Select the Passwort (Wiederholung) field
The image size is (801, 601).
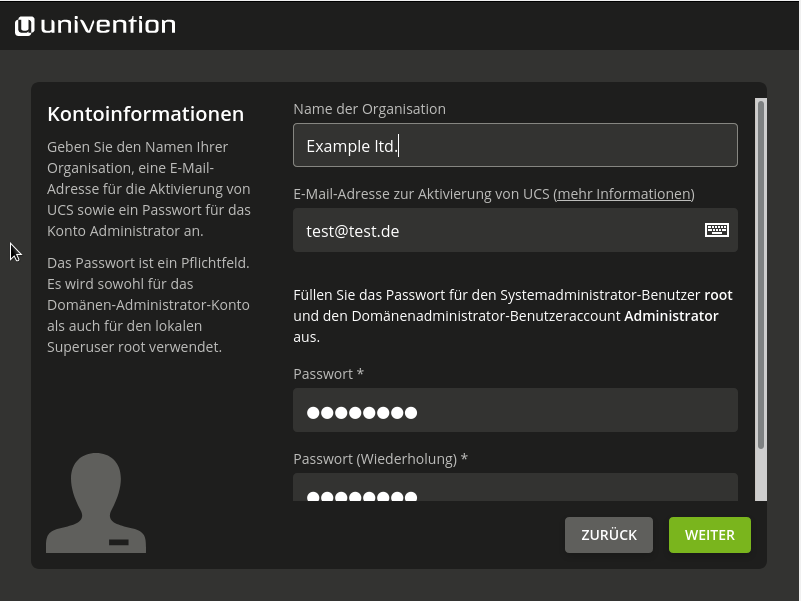point(515,488)
